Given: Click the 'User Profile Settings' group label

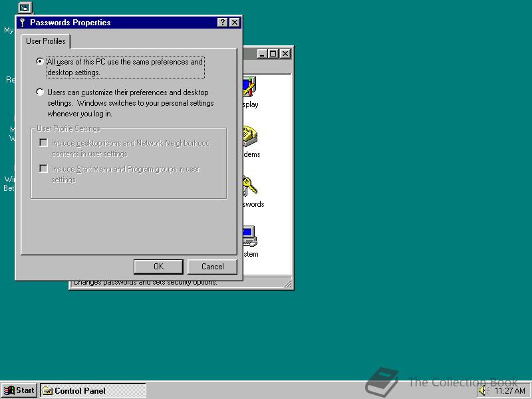Looking at the screenshot, I should pyautogui.click(x=68, y=128).
